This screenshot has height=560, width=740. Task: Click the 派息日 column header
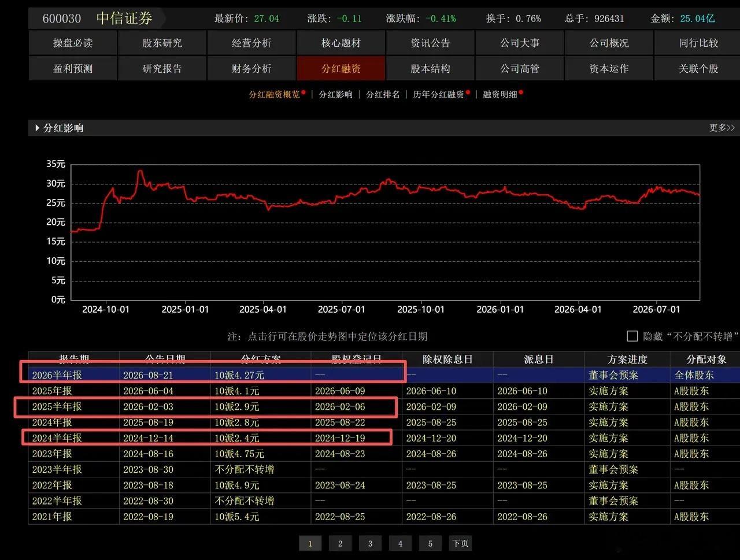539,359
